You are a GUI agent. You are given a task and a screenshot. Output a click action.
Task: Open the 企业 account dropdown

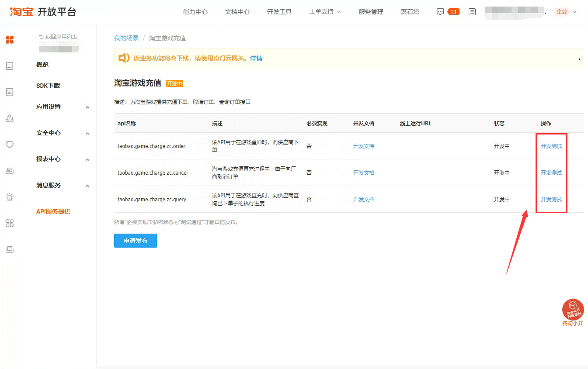point(566,12)
